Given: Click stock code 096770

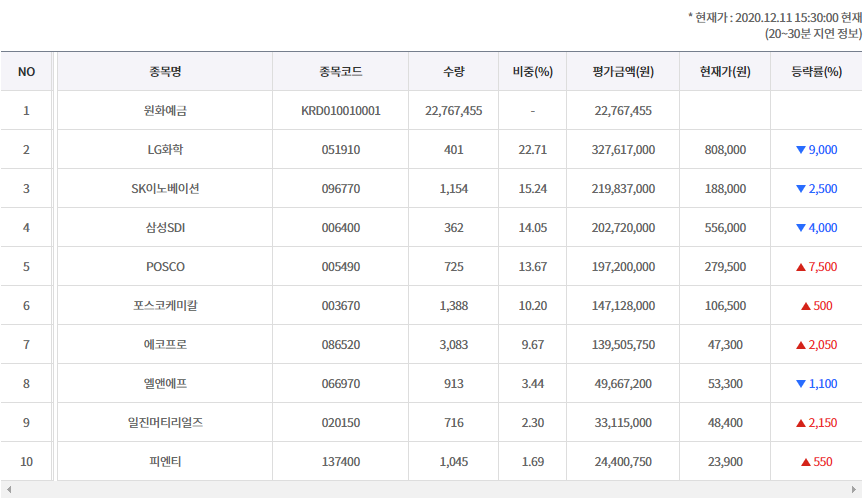Looking at the screenshot, I should point(340,189).
